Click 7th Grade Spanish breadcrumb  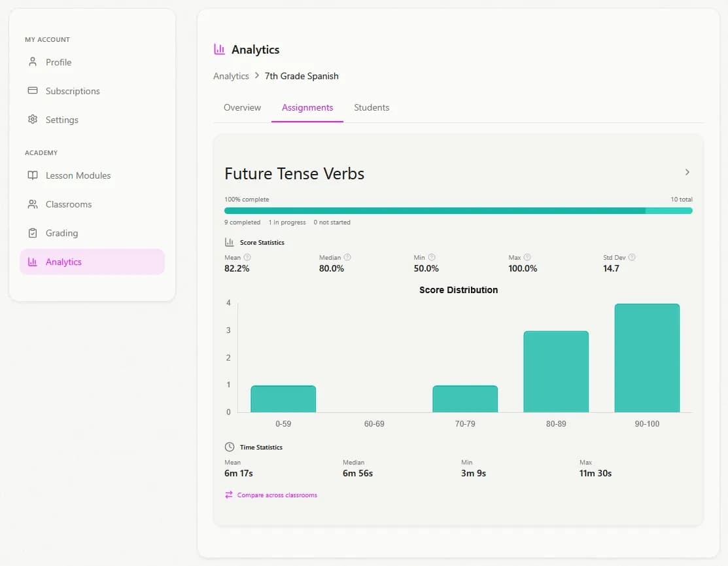coord(302,76)
